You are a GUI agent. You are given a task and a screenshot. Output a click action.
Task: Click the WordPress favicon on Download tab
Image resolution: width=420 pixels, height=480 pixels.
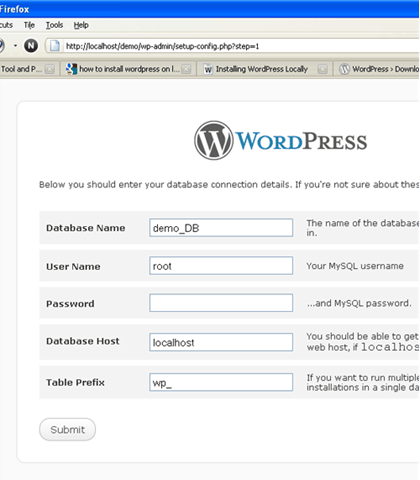click(344, 69)
